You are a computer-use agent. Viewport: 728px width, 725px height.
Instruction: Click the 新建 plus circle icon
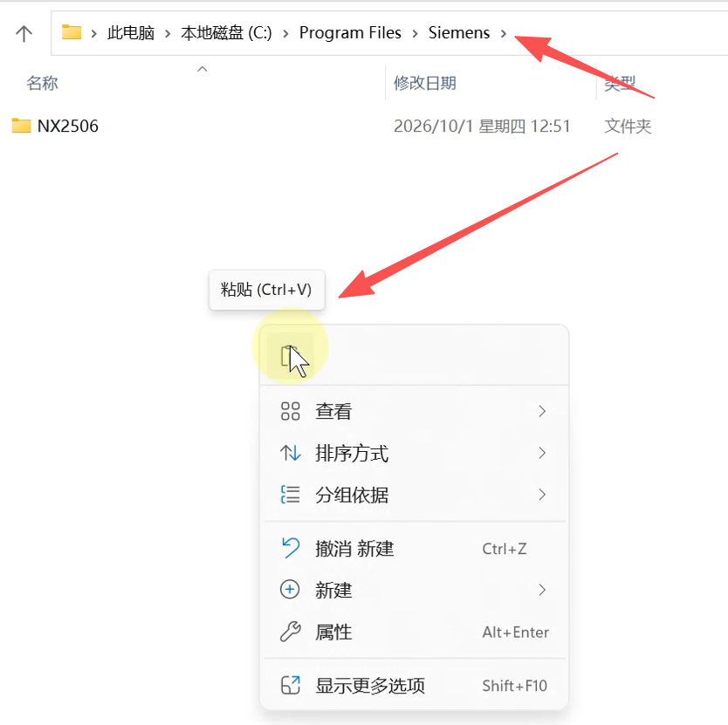(290, 590)
